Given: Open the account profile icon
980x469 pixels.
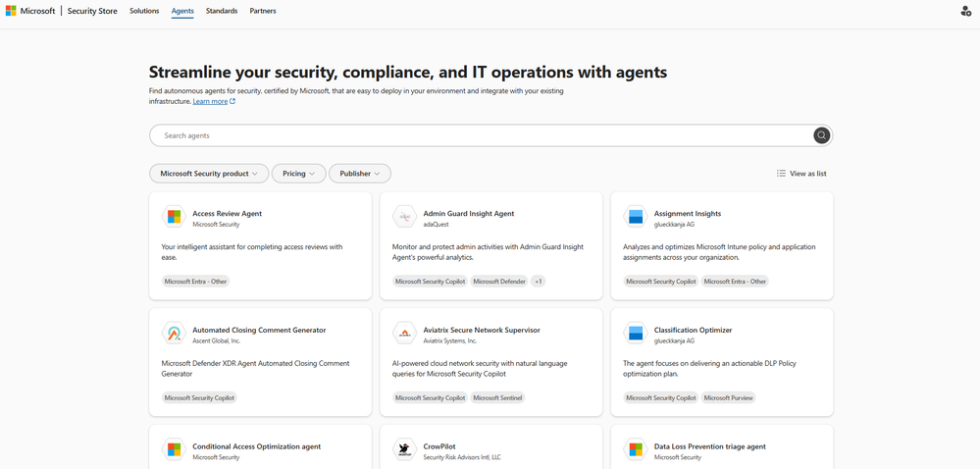Looking at the screenshot, I should pos(965,11).
